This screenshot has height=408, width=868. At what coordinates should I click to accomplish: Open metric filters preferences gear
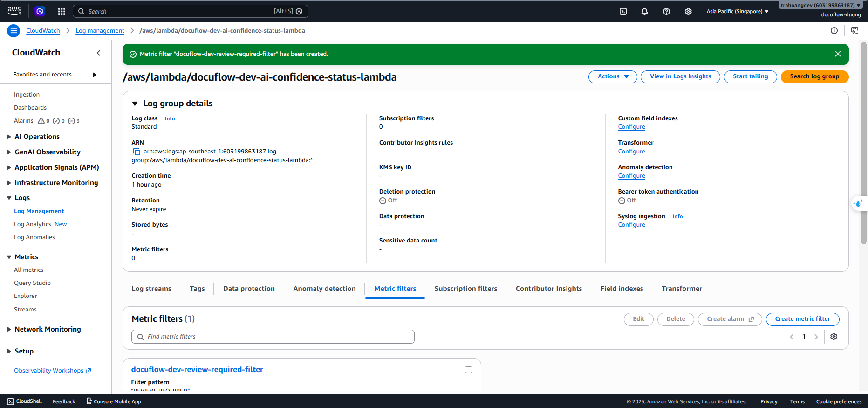834,337
